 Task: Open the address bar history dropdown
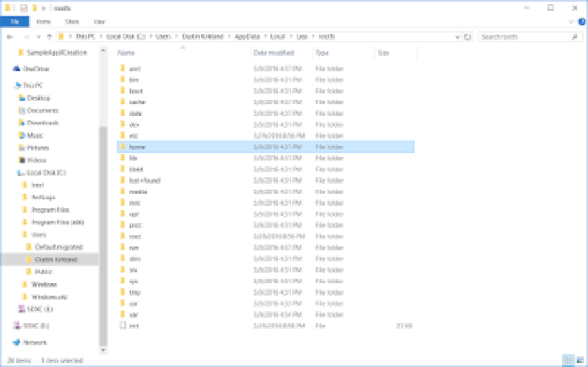click(457, 37)
